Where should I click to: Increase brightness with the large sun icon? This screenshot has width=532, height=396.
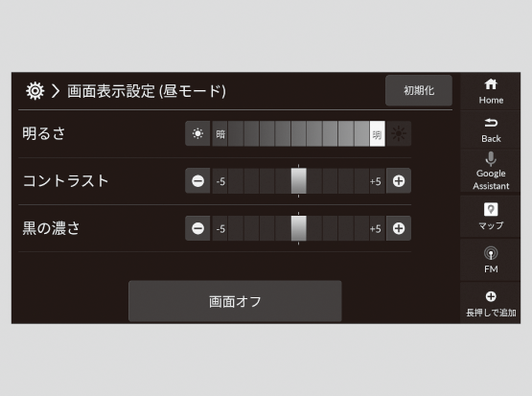pos(399,133)
